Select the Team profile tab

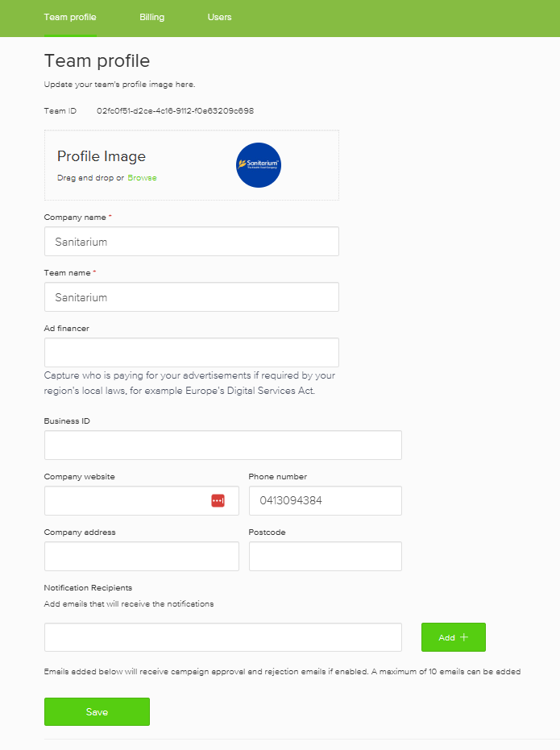(x=70, y=17)
